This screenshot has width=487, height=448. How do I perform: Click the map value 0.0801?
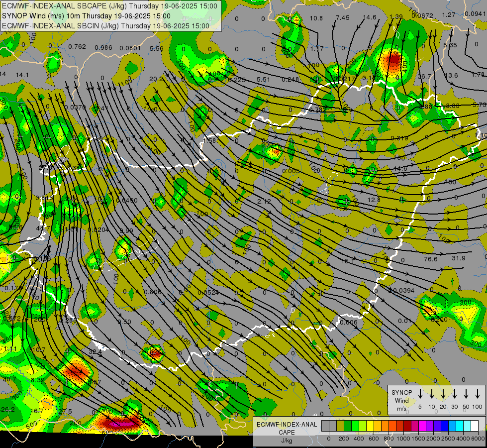click(x=130, y=48)
